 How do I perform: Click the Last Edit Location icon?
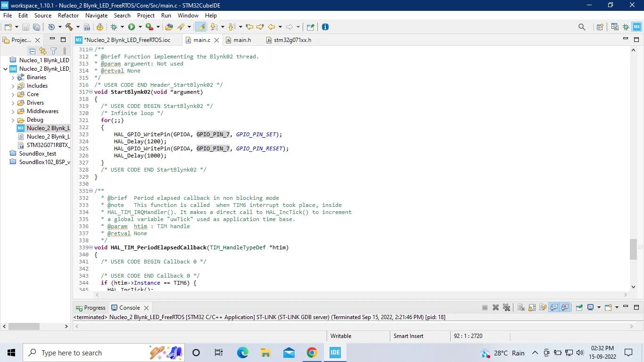coord(249,27)
